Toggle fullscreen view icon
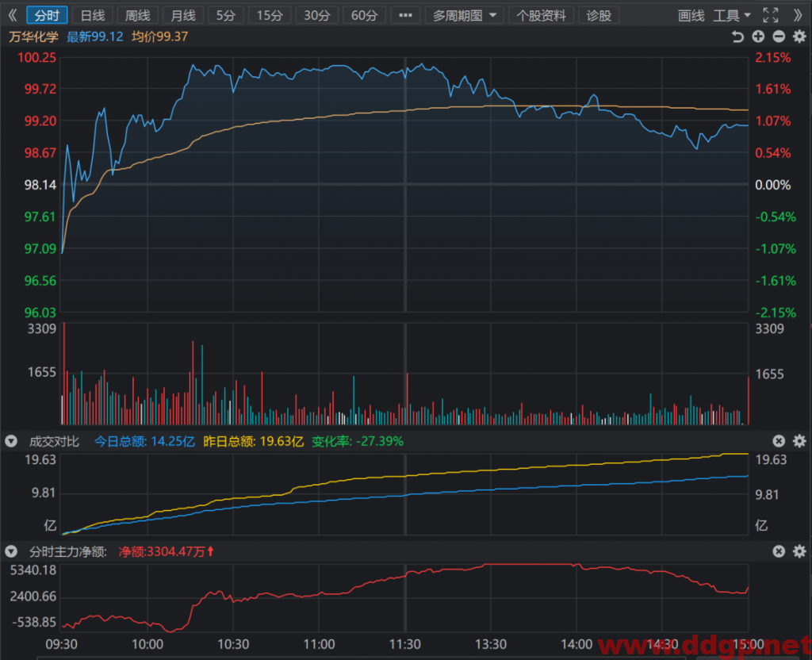This screenshot has width=812, height=660. (x=771, y=16)
